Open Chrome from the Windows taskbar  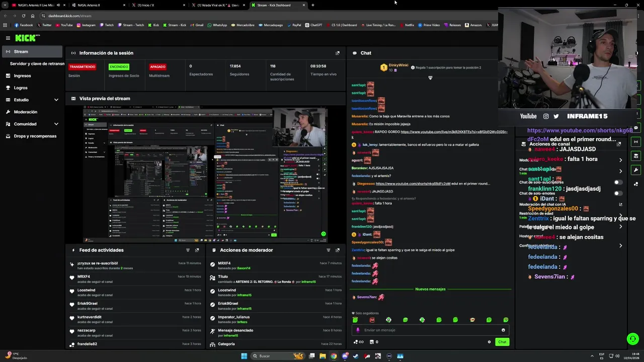tap(334, 356)
